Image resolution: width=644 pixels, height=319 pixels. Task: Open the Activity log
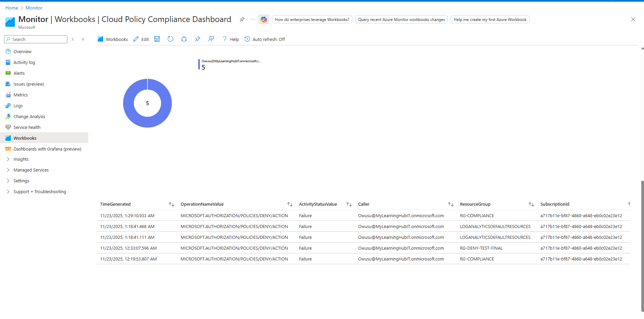tap(24, 62)
